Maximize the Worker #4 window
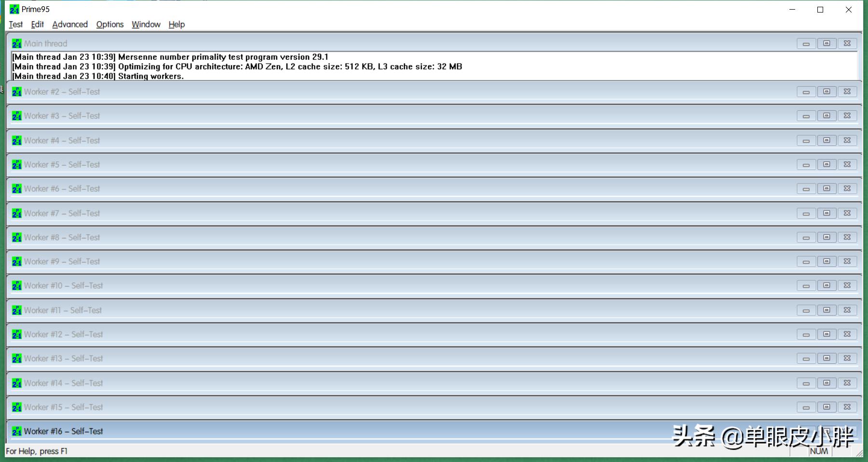 click(x=827, y=140)
